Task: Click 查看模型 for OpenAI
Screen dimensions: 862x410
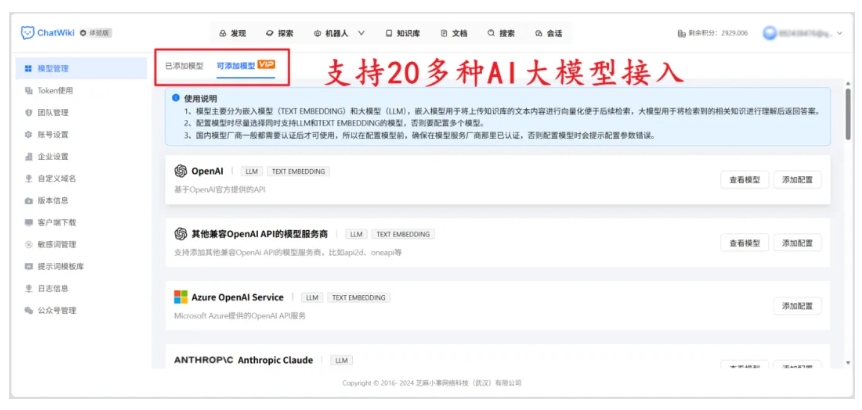Action: [744, 180]
